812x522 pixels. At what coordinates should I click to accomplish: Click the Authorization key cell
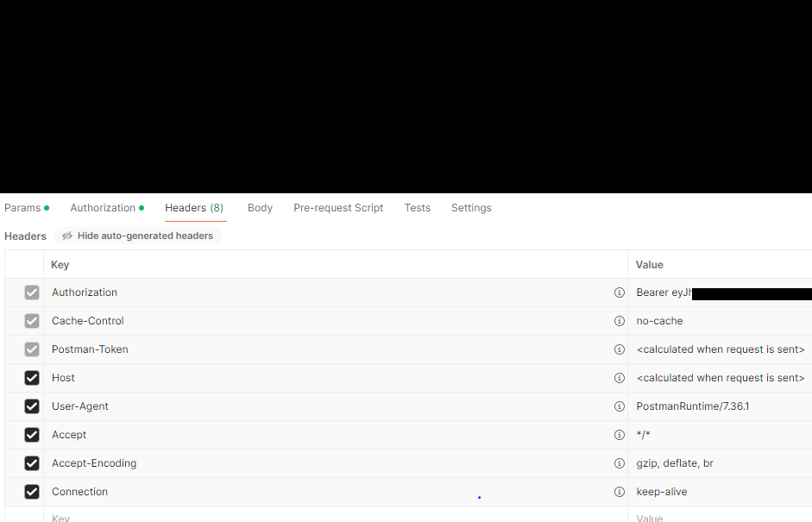pos(336,292)
